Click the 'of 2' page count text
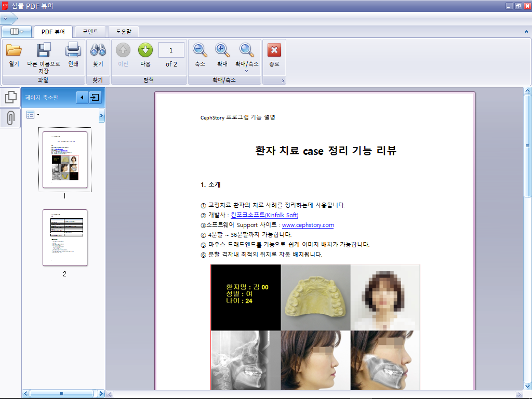The image size is (532, 399). [x=171, y=64]
